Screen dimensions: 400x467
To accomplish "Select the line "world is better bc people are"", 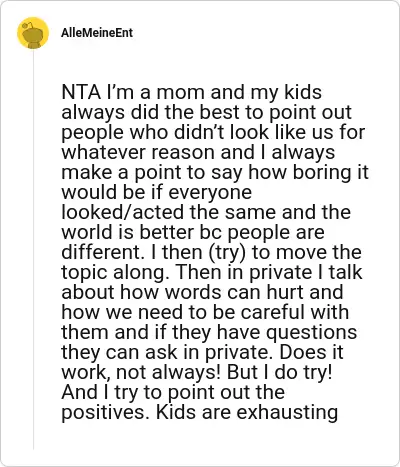I will (x=193, y=232).
